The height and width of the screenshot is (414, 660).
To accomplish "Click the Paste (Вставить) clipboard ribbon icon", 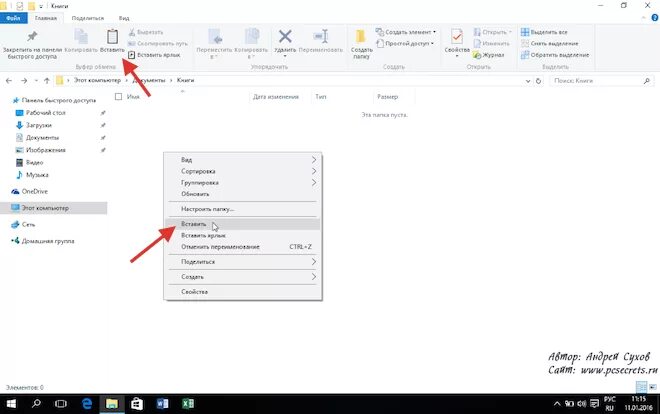I will pyautogui.click(x=112, y=37).
